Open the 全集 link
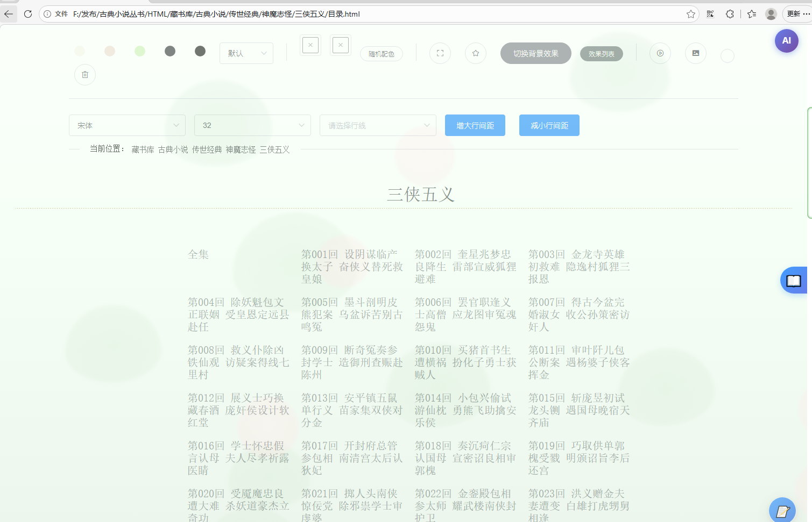This screenshot has height=522, width=812. (199, 254)
